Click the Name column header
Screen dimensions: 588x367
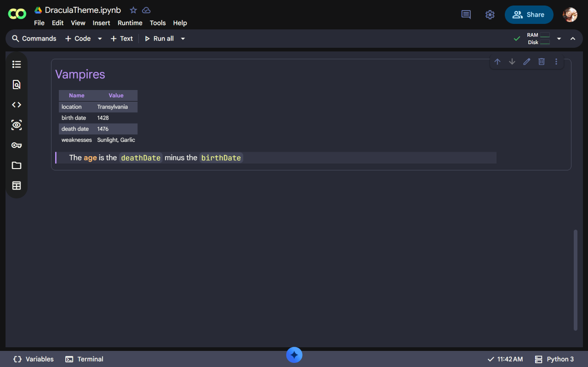[77, 96]
